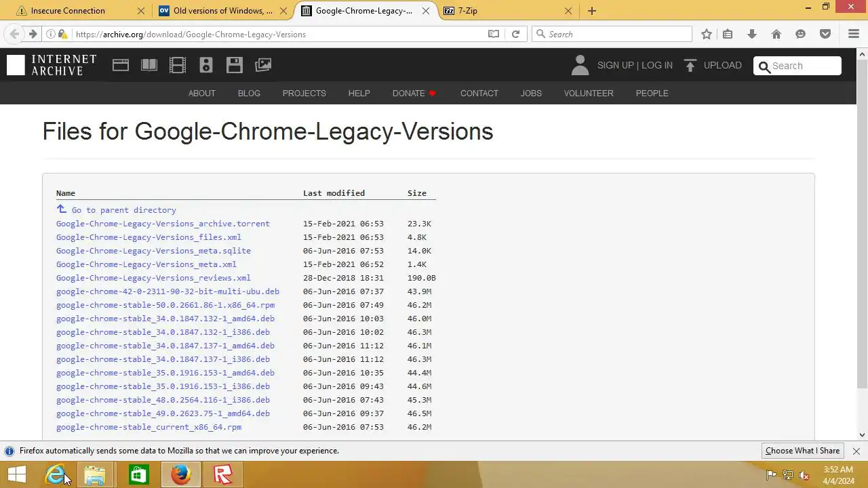This screenshot has height=488, width=868.
Task: Toggle reader view icon in address bar
Action: click(494, 34)
